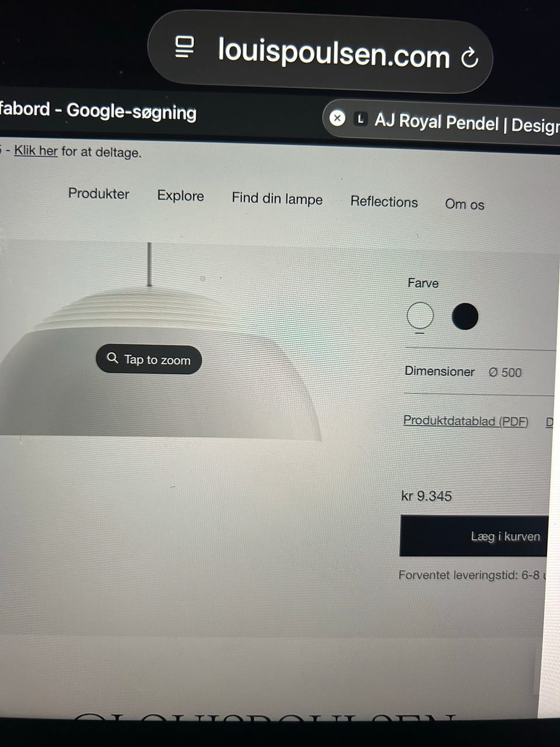Go to the Reflections section
The width and height of the screenshot is (560, 747).
point(384,201)
